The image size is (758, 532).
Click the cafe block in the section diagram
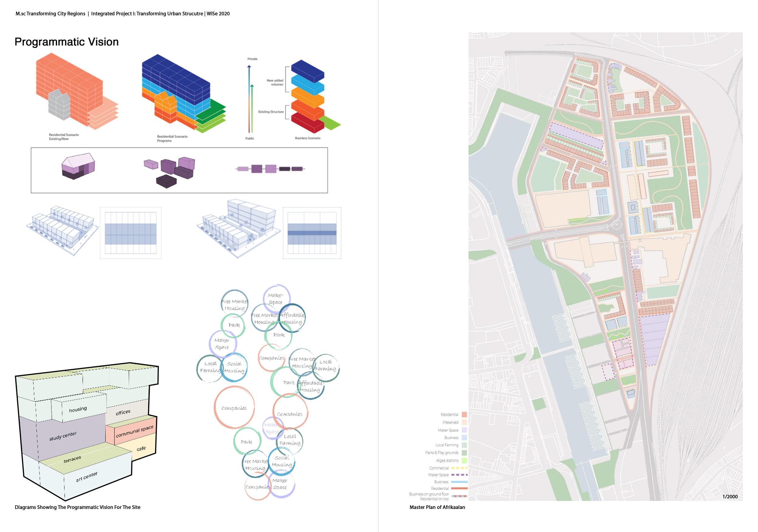coord(141,449)
